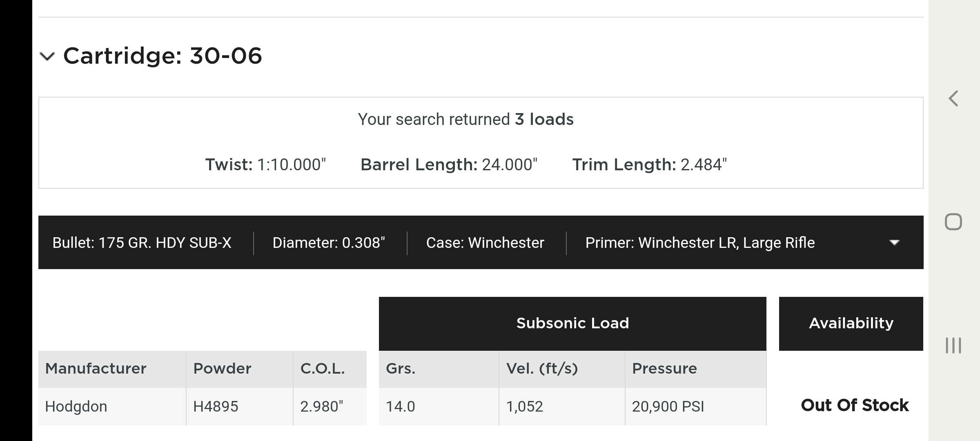The image size is (980, 441).
Task: Click the Availability column header
Action: [x=851, y=323]
